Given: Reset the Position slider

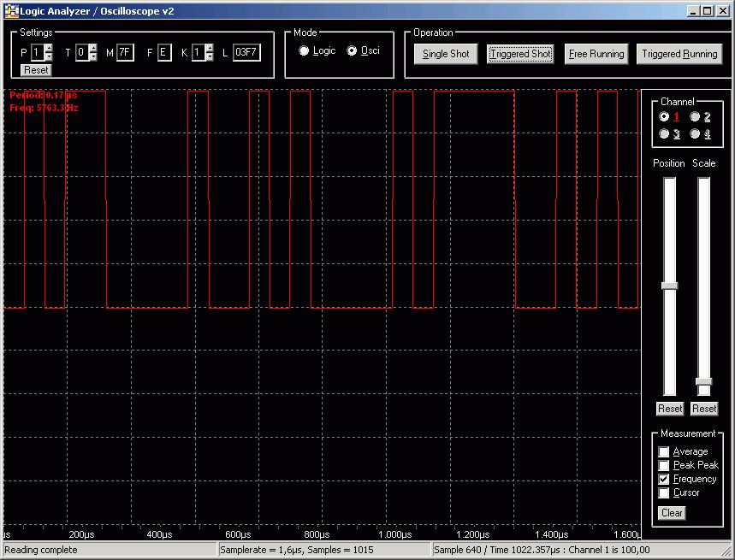Looking at the screenshot, I should 669,409.
